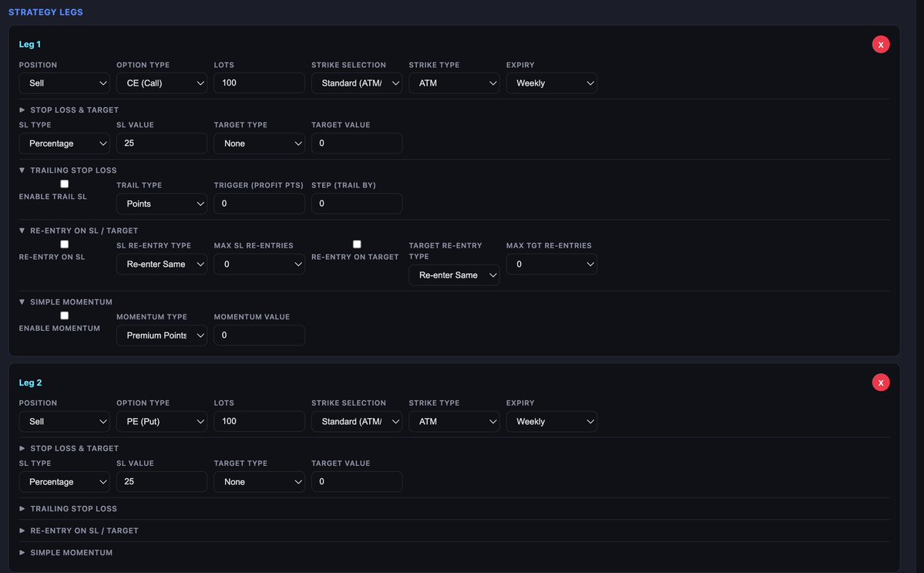This screenshot has width=924, height=573.
Task: Check the Re-Entry on Target checkbox
Action: pyautogui.click(x=357, y=244)
